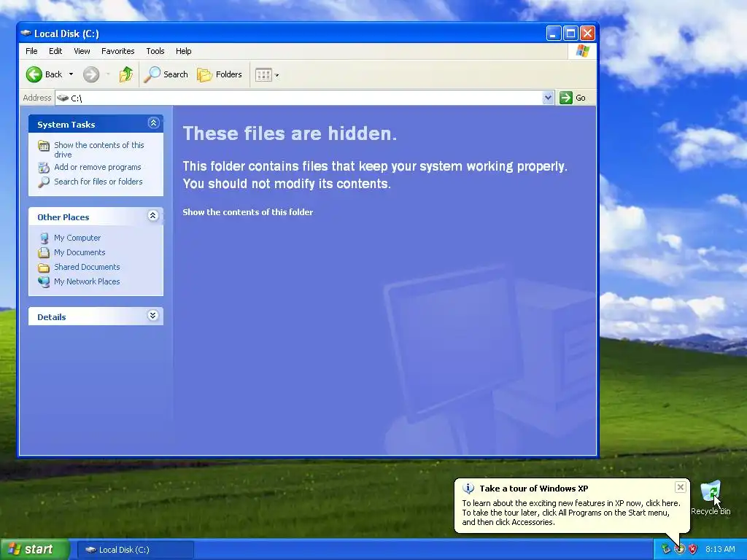Click the Windows flag logo in menu bar

click(582, 51)
